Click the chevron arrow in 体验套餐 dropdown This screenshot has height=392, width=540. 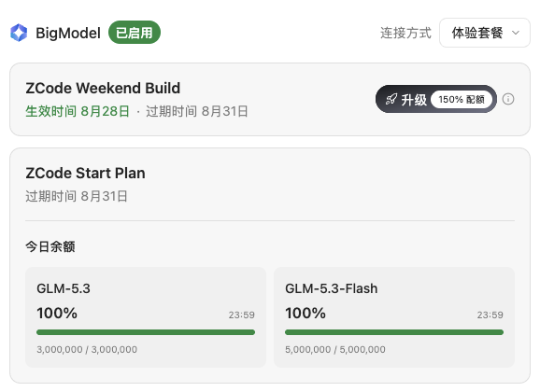515,33
